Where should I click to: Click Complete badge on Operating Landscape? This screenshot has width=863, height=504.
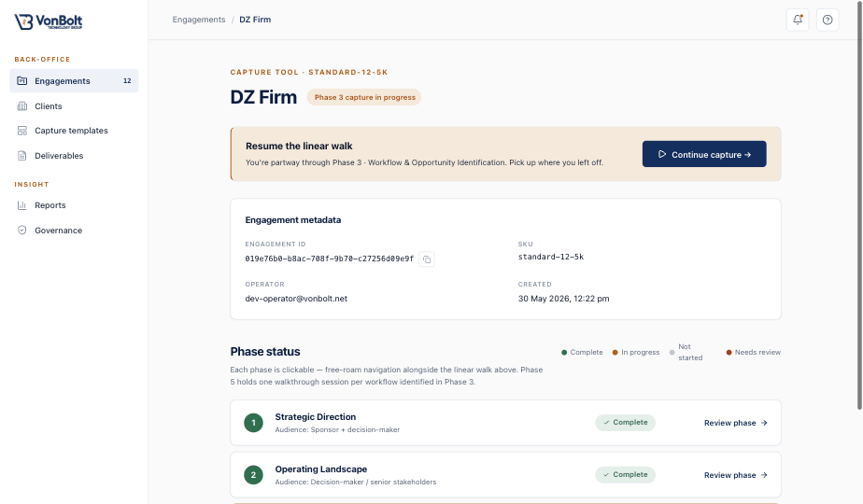[625, 475]
